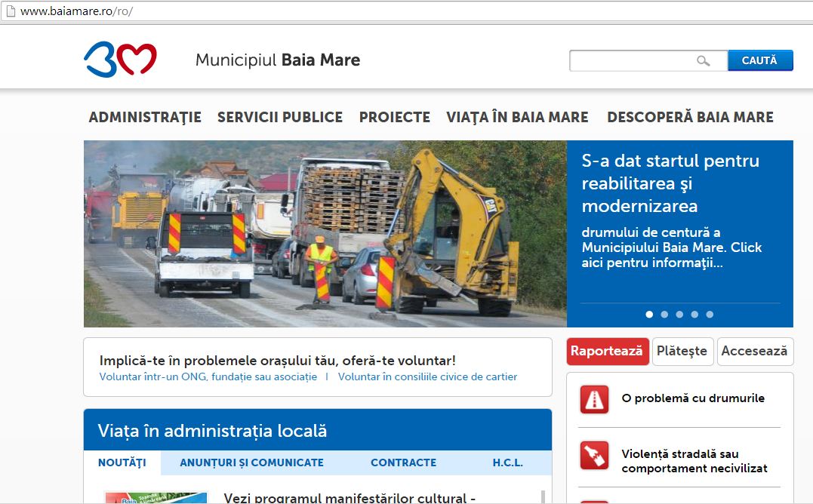Select the CONTRACTE tab

403,463
